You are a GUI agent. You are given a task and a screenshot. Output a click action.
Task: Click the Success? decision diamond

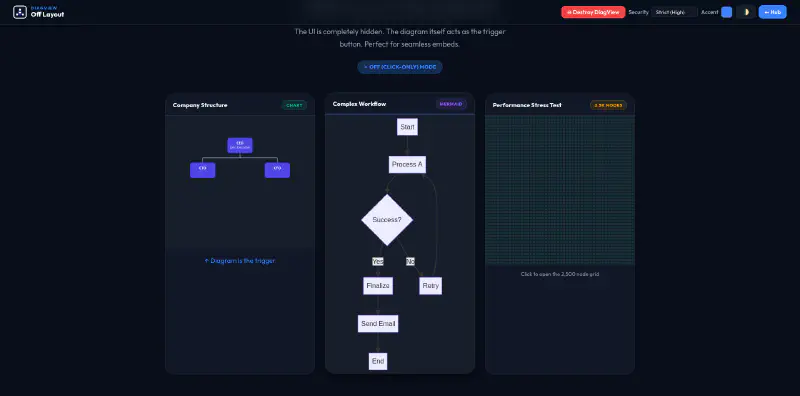point(387,220)
